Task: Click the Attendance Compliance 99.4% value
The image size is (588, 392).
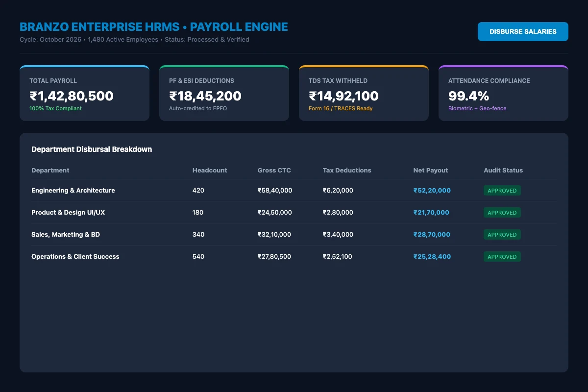Action: tap(468, 96)
